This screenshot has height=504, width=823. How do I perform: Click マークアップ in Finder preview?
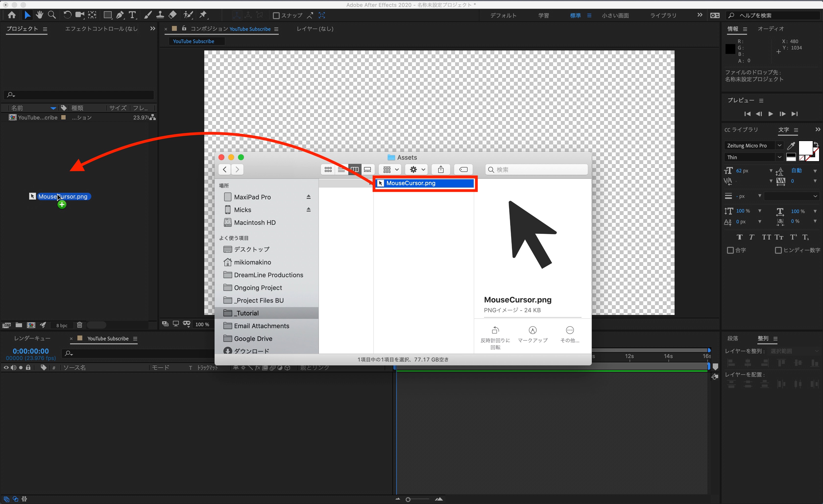pos(533,334)
